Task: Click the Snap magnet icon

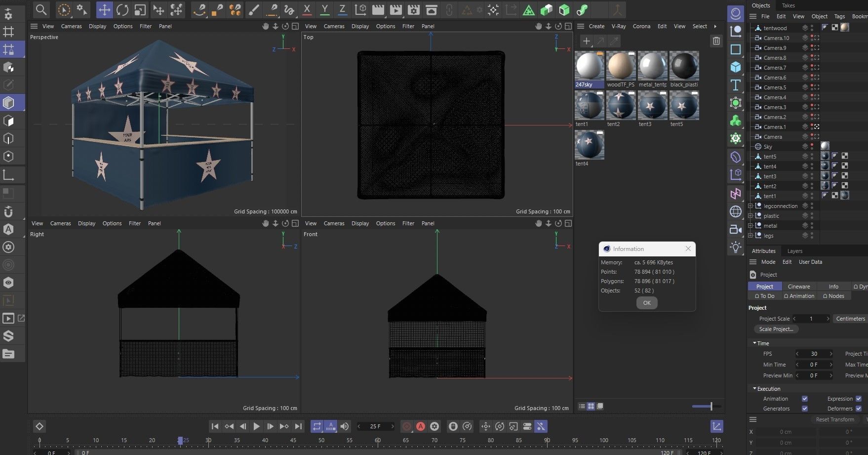Action: pos(8,211)
